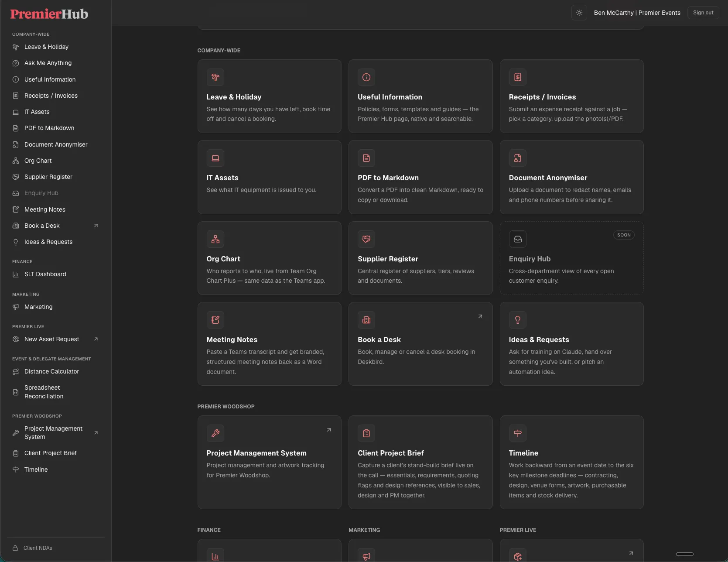The image size is (728, 562).
Task: Click the IT Assets card laptop icon
Action: point(215,158)
